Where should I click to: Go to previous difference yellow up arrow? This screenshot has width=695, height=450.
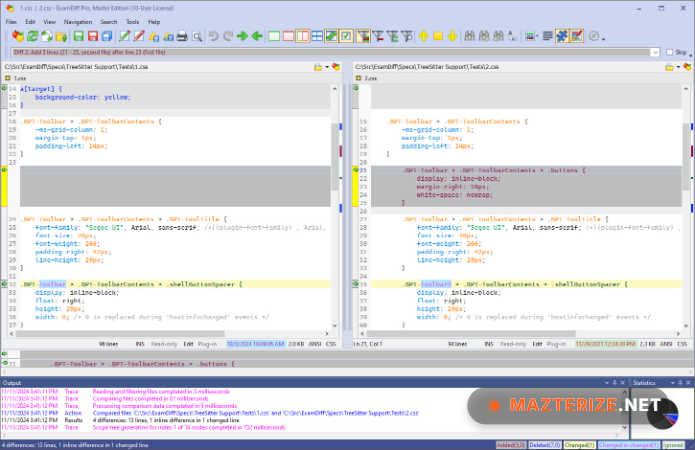(424, 36)
